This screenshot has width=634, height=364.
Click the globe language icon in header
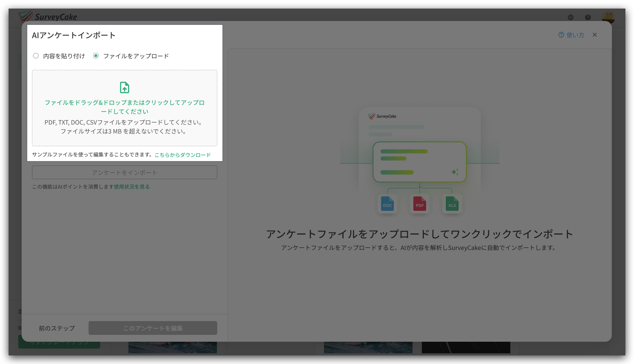(571, 17)
